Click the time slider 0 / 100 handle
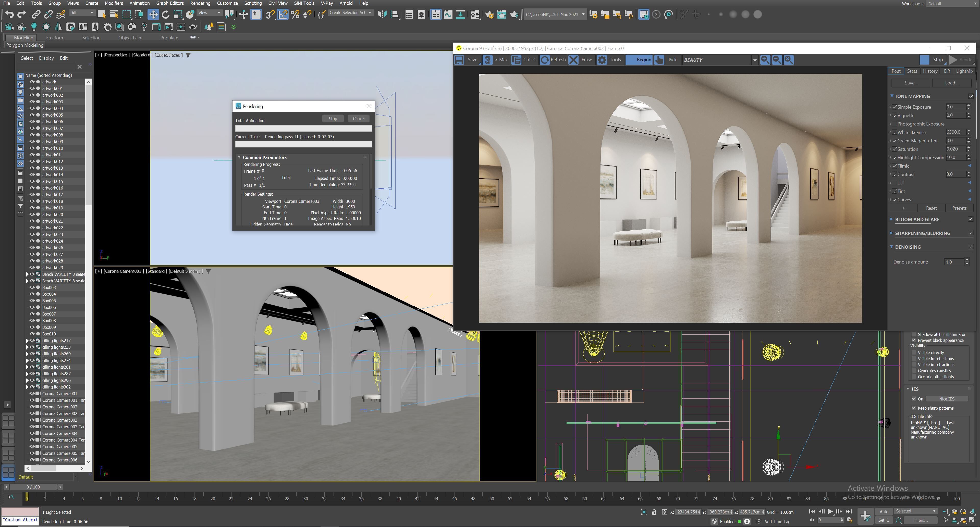 [33, 487]
